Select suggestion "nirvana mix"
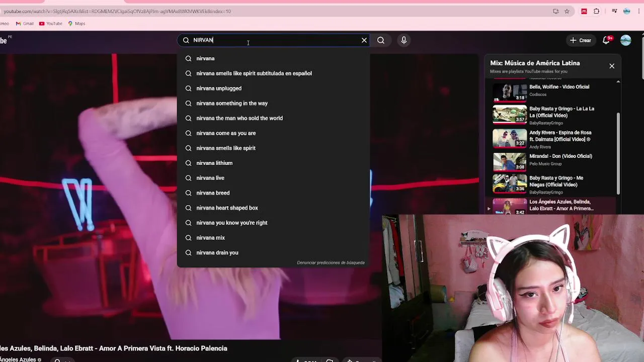 (x=273, y=238)
